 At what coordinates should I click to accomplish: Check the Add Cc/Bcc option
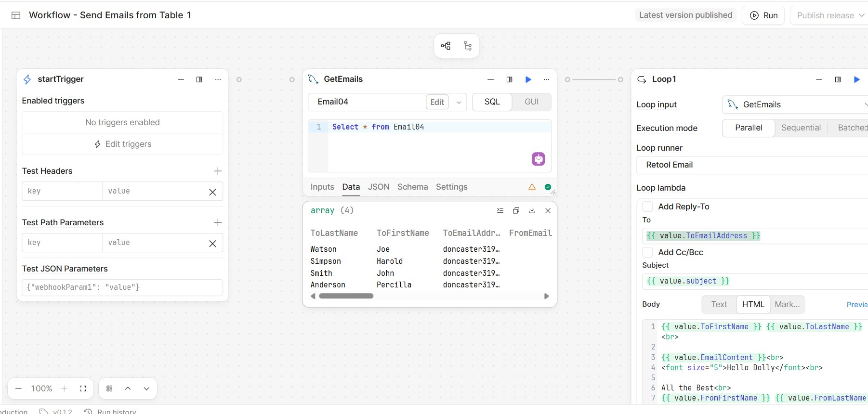pyautogui.click(x=648, y=252)
